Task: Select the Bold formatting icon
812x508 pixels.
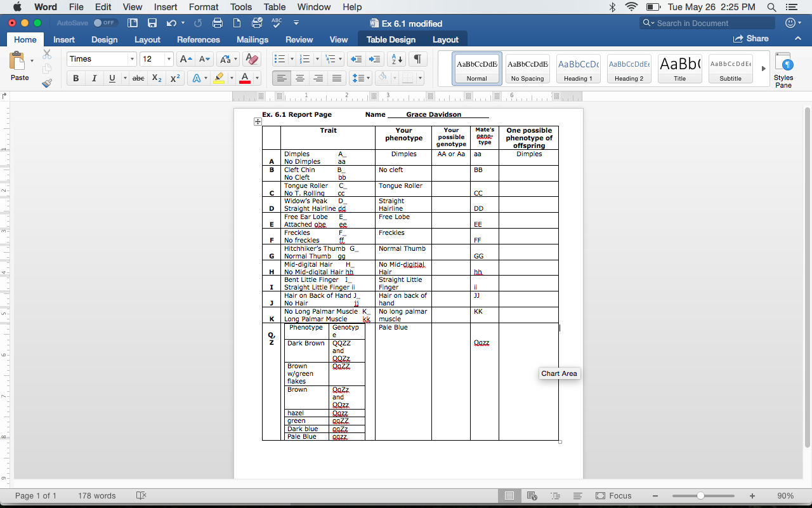Action: pos(75,78)
